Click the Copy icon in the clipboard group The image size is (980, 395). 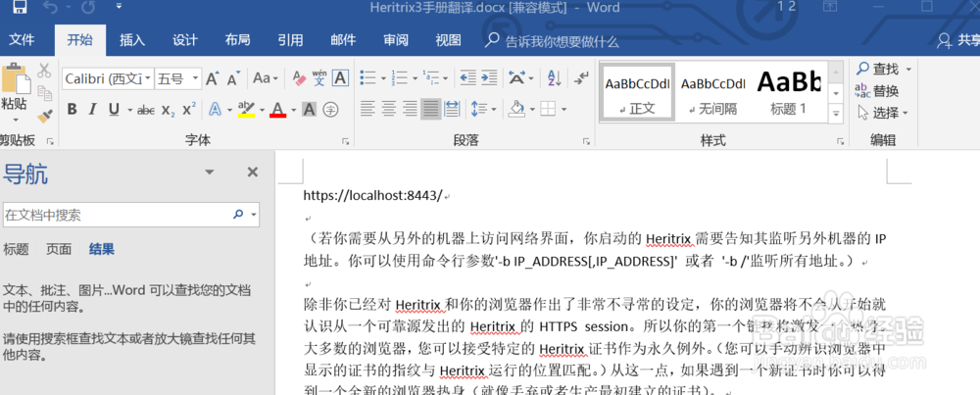[x=44, y=92]
